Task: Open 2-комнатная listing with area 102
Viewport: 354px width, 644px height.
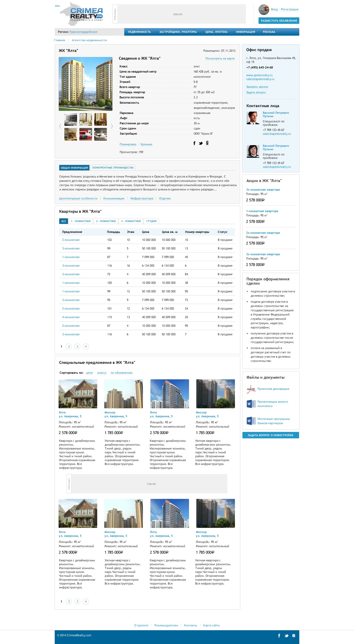Action: coord(71,240)
